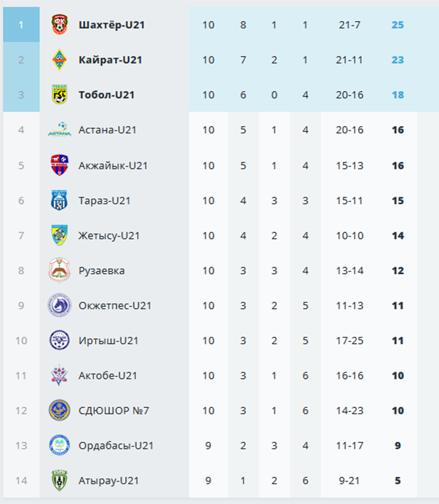Open the Окжетпес-U21 round logo

tap(60, 305)
